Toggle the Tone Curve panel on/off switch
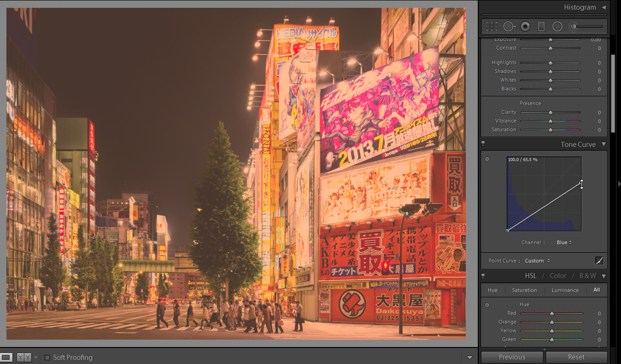The image size is (621, 364). click(x=483, y=144)
